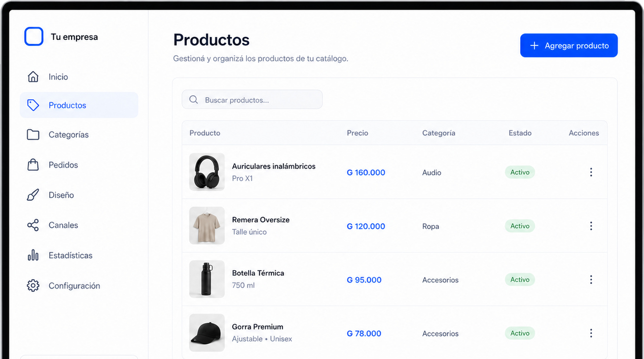Click the Agregar producto button
This screenshot has width=644, height=359.
coord(569,45)
